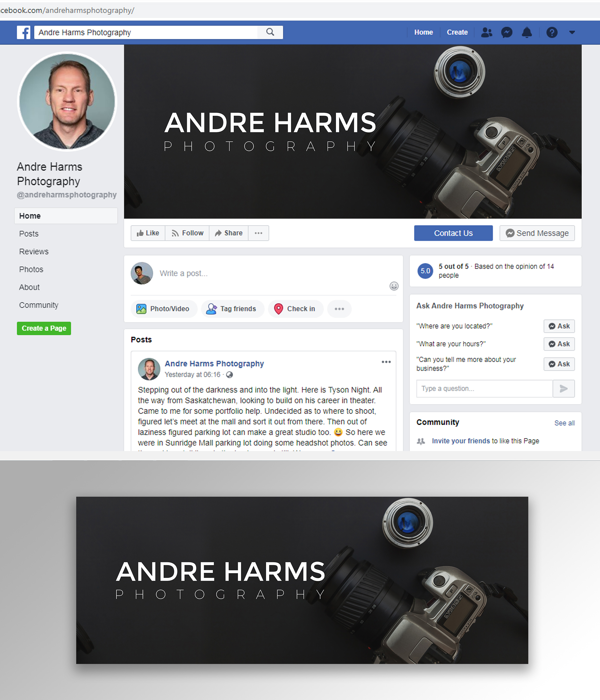Click the emoji smiley in post box
Image resolution: width=600 pixels, height=700 pixels.
click(x=394, y=286)
